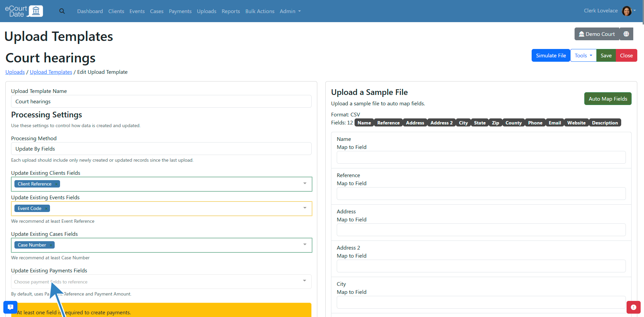Screen dimensions: 644x317
Task: Click the Simulate File button
Action: click(x=551, y=55)
